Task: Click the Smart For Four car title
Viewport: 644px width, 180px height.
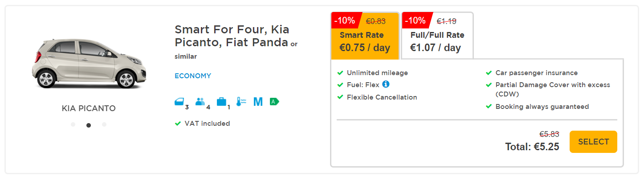Action: pyautogui.click(x=232, y=36)
